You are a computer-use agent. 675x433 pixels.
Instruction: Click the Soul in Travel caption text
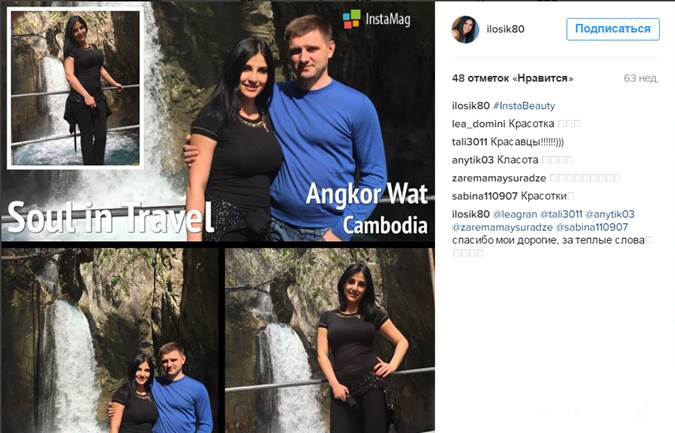[110, 217]
